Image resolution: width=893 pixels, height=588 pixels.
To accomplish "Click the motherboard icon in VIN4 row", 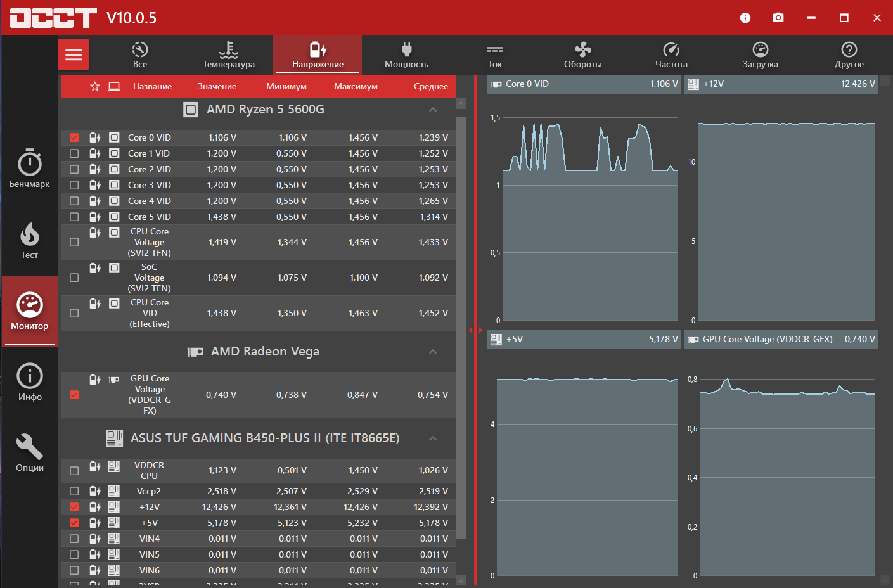I will (x=114, y=538).
